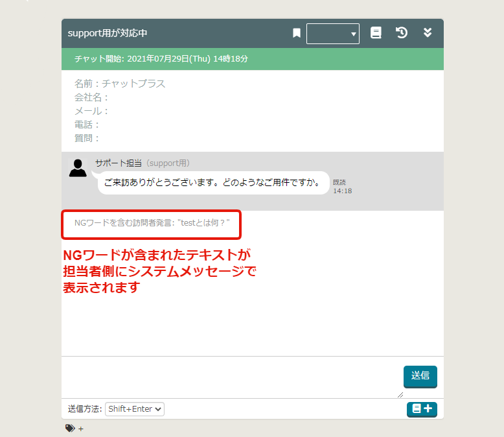The height and width of the screenshot is (437, 504).
Task: Click the 電話 info line
Action: point(86,124)
